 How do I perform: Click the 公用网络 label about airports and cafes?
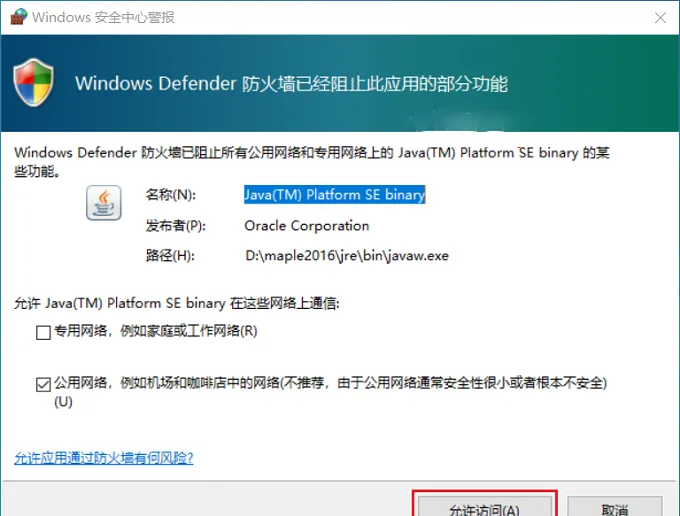coord(330,392)
